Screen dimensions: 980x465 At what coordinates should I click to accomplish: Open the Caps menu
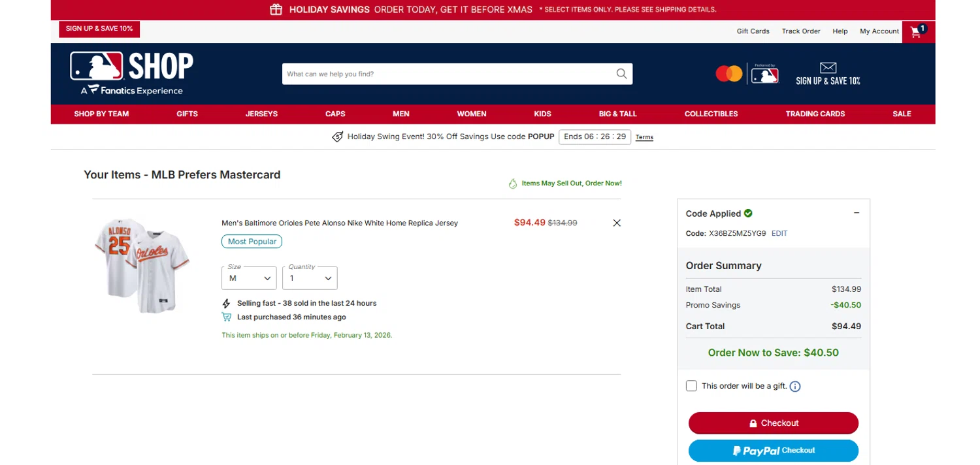click(x=335, y=114)
